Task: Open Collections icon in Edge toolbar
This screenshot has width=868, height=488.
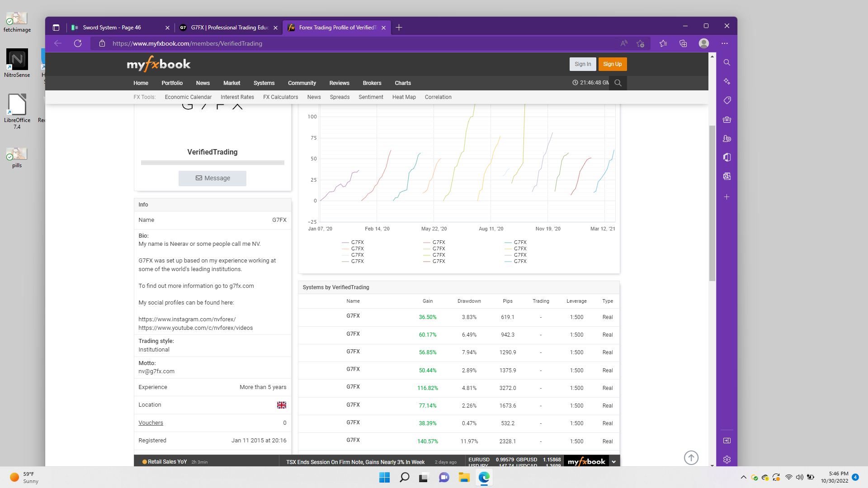Action: 683,43
